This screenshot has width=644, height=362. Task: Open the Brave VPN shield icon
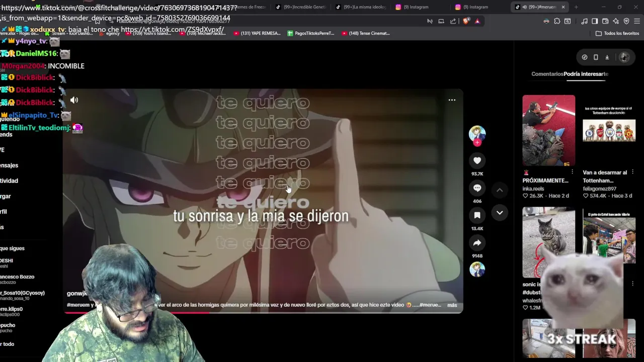(626, 21)
